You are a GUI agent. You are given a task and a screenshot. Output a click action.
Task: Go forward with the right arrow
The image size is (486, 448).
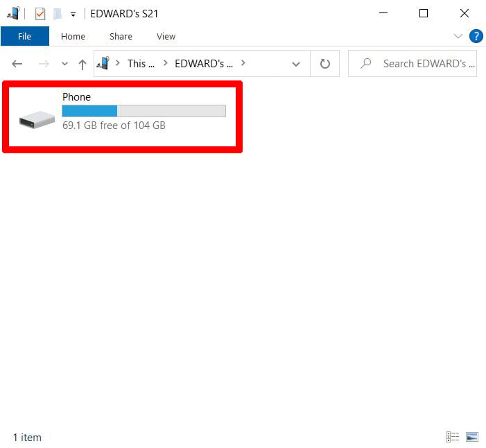coord(44,64)
